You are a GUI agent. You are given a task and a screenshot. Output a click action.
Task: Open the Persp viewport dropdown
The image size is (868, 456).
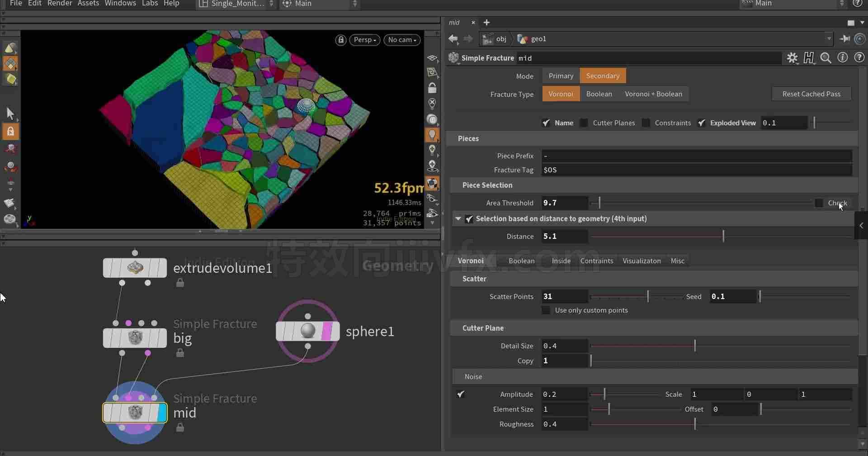(365, 40)
